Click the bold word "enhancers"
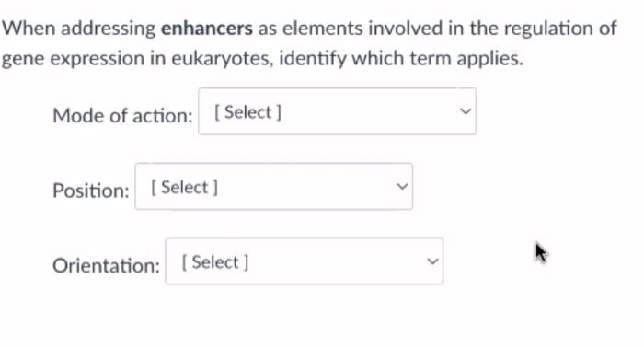 point(207,29)
